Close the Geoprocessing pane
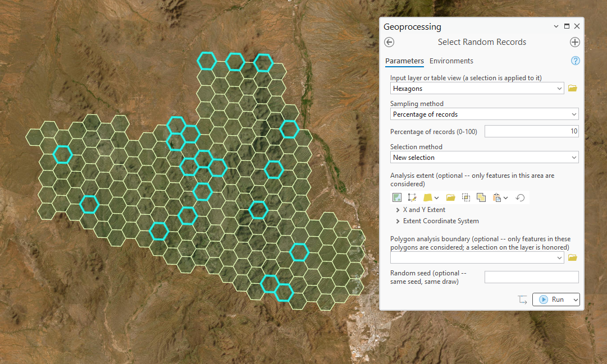The image size is (607, 364). coord(577,26)
